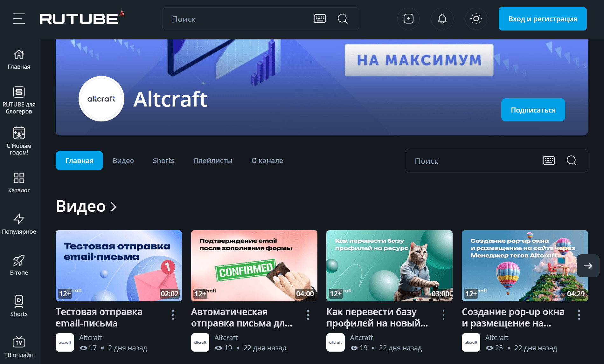Switch to the О канале tab

267,161
